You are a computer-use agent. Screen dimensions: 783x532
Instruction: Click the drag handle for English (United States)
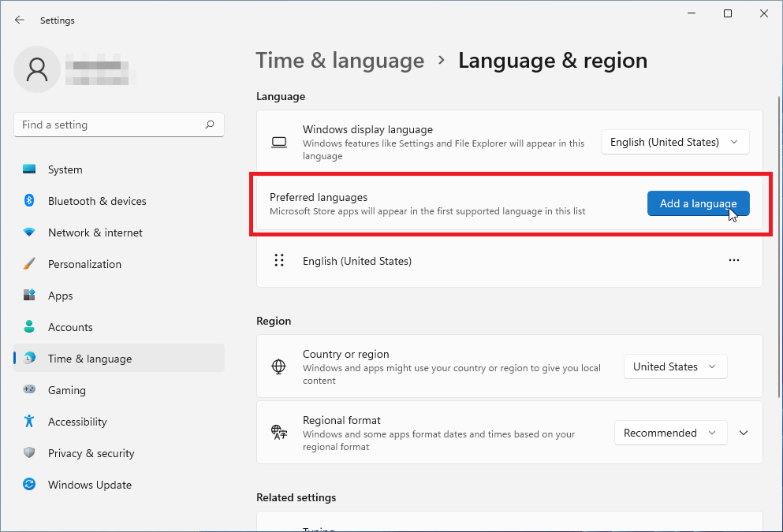coord(279,260)
